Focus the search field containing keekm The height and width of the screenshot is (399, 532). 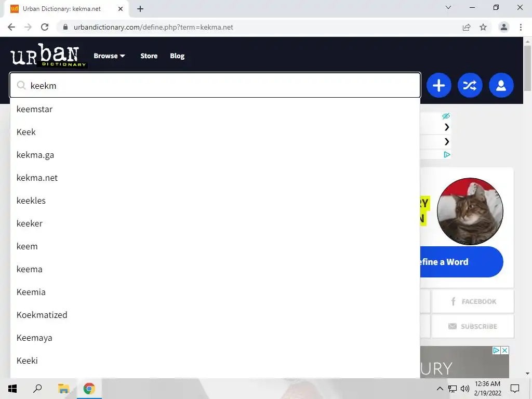(x=215, y=85)
